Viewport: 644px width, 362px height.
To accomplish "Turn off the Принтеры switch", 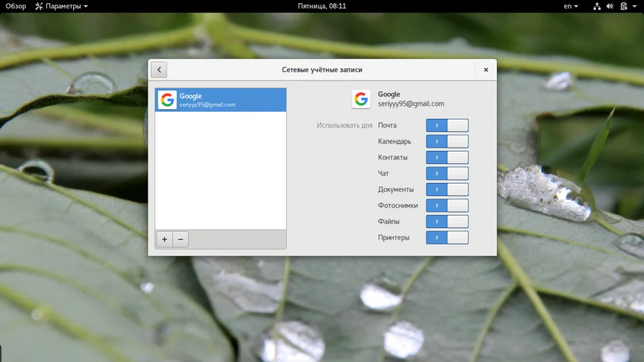I will 447,237.
